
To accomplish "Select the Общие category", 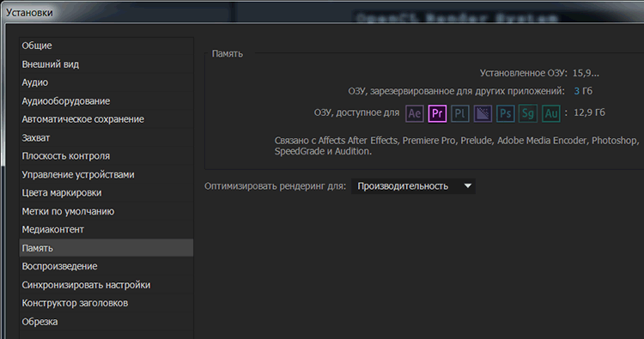I will tap(106, 45).
